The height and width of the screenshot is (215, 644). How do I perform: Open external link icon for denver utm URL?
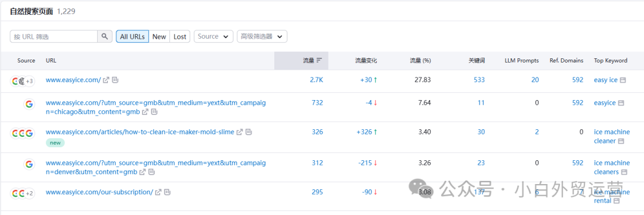[x=143, y=172]
